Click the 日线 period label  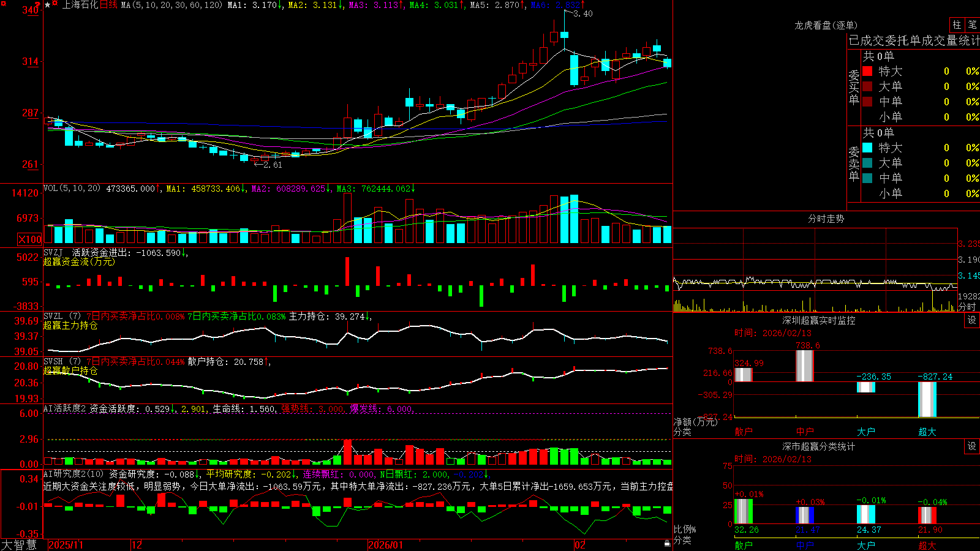click(108, 5)
